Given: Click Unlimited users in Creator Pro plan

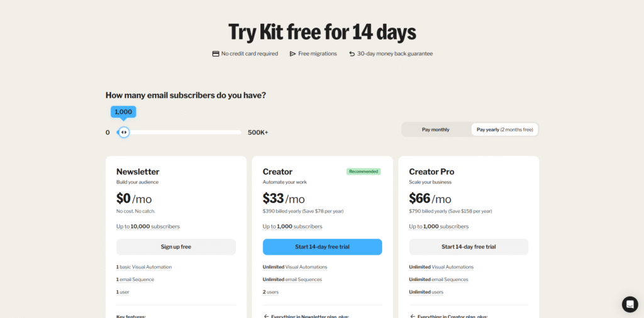Looking at the screenshot, I should click(x=426, y=292).
